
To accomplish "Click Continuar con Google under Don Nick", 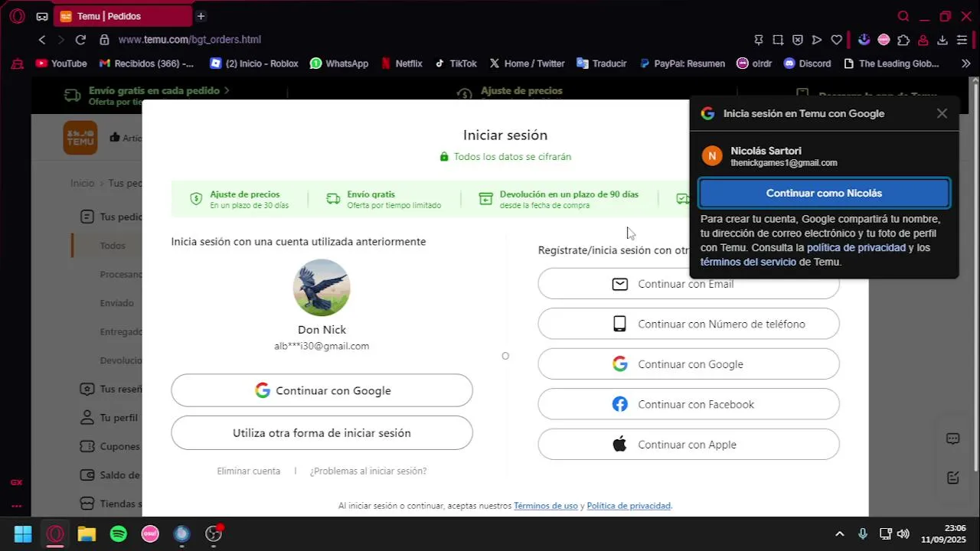I will [322, 390].
